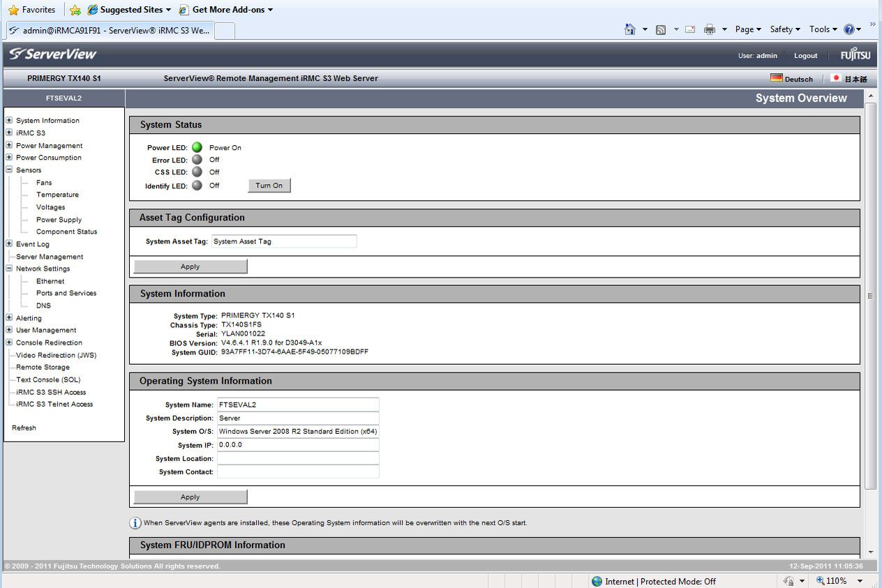Click the RSS feeds icon
Image resolution: width=882 pixels, height=588 pixels.
tap(660, 29)
